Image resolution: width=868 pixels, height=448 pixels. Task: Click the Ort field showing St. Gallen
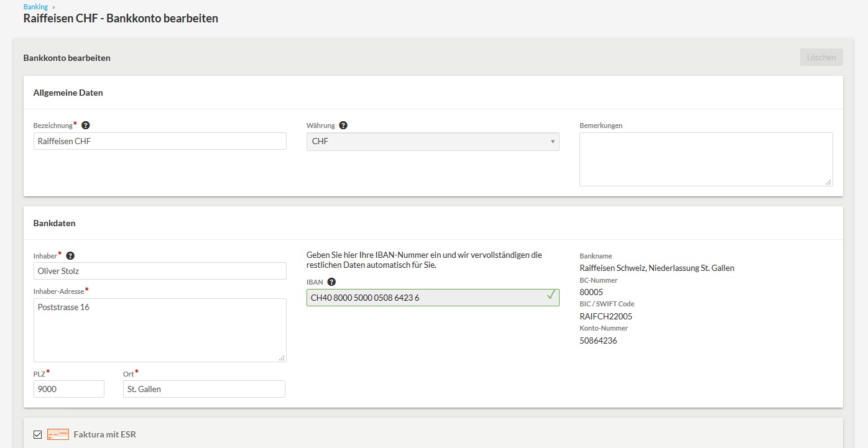click(204, 389)
